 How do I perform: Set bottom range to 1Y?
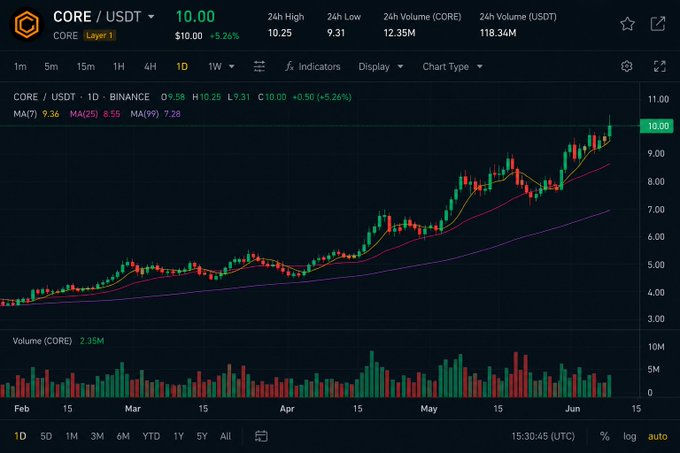[179, 436]
